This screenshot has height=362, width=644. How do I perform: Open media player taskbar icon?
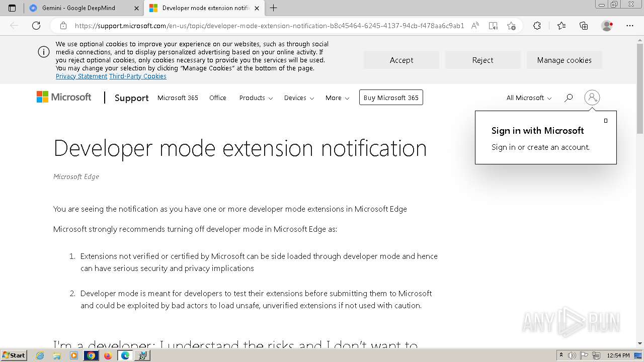point(74,355)
